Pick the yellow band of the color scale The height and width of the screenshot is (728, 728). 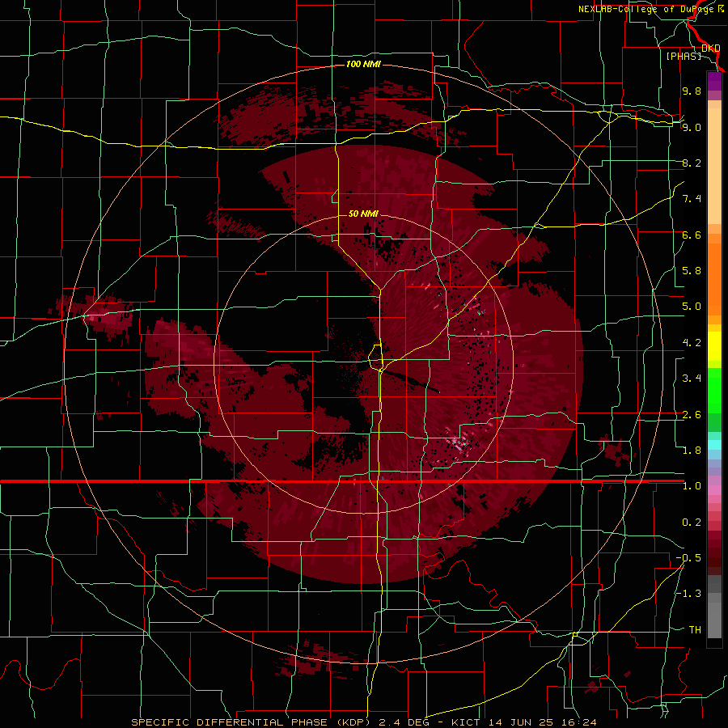pos(714,346)
